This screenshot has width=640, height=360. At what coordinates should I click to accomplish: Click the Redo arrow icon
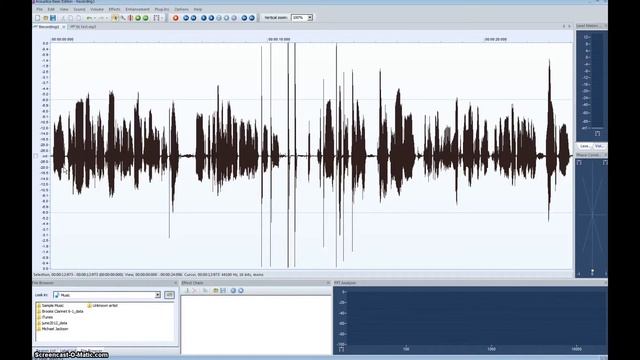[101, 18]
